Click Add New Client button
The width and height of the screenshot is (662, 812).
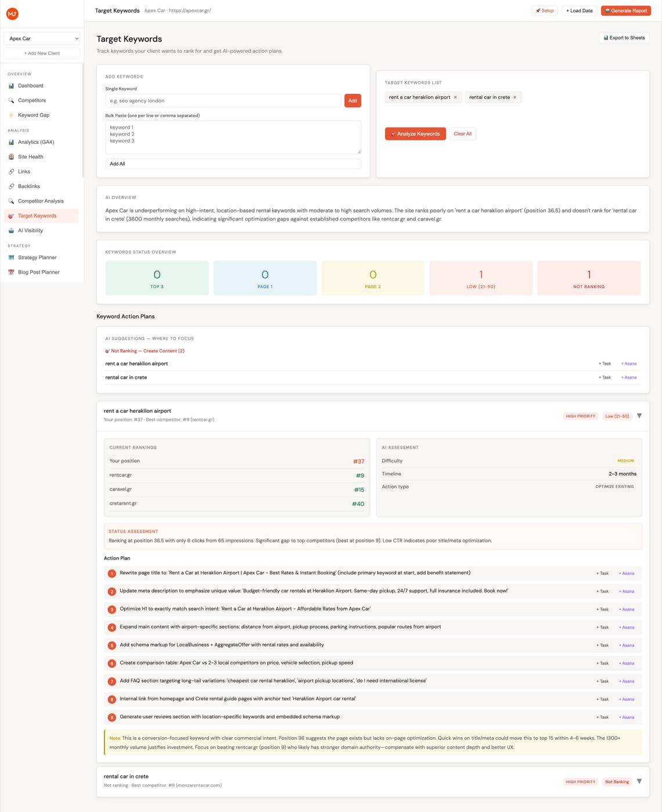pos(42,53)
